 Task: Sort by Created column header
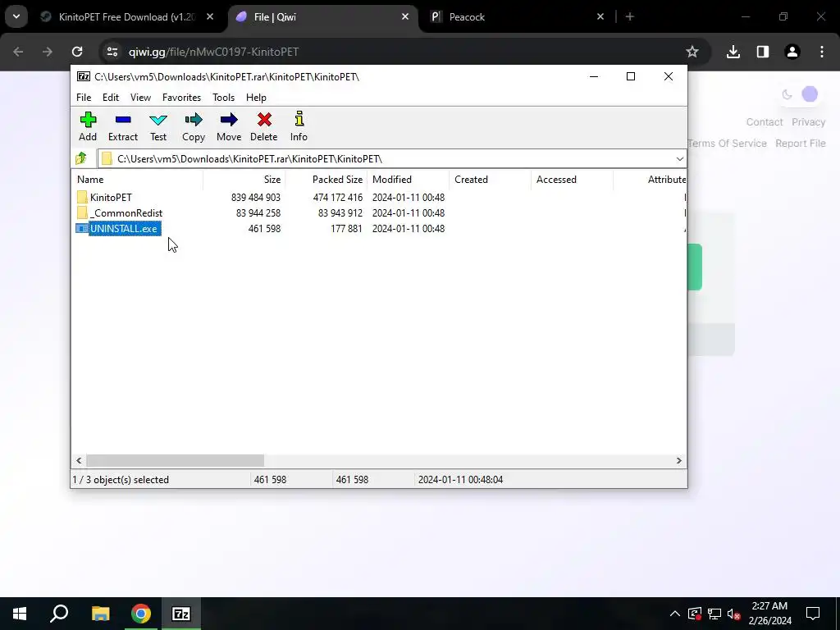pos(491,180)
